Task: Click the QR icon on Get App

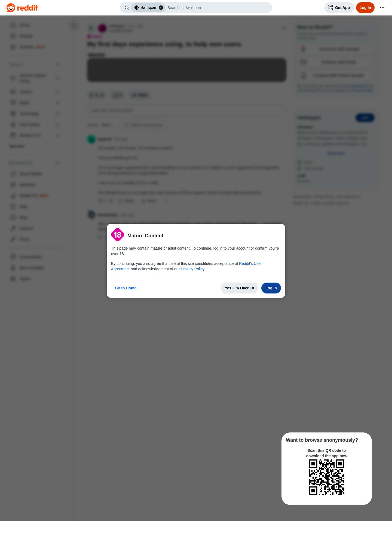Action: click(x=330, y=8)
